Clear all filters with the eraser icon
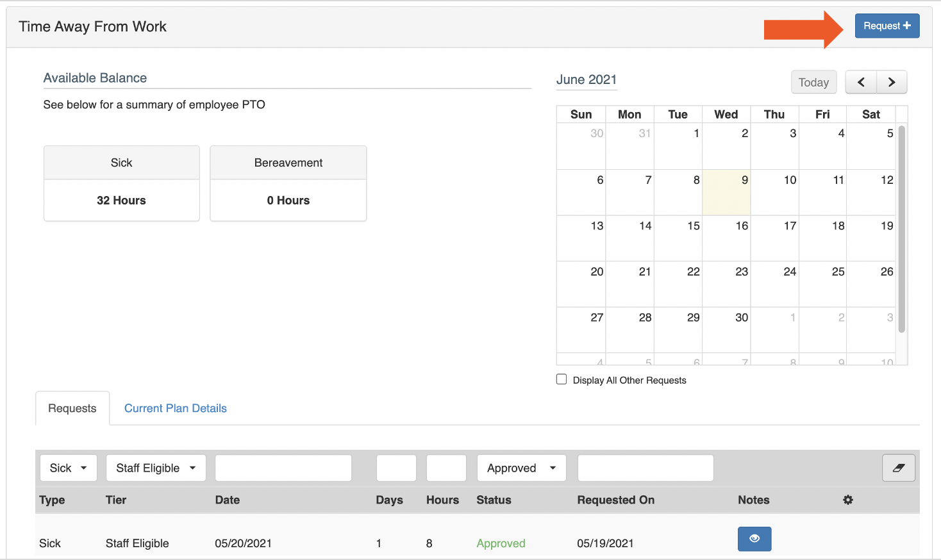The width and height of the screenshot is (941, 560). click(x=898, y=468)
